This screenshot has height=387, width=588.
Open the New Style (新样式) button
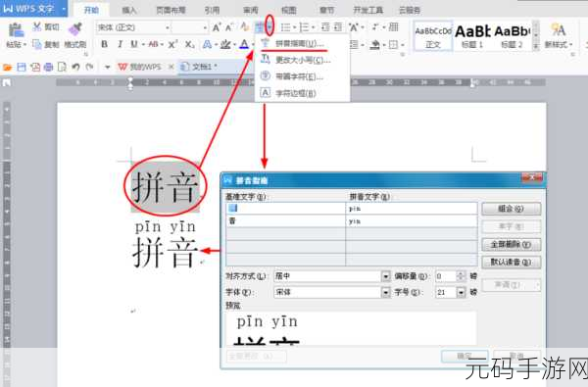point(559,36)
